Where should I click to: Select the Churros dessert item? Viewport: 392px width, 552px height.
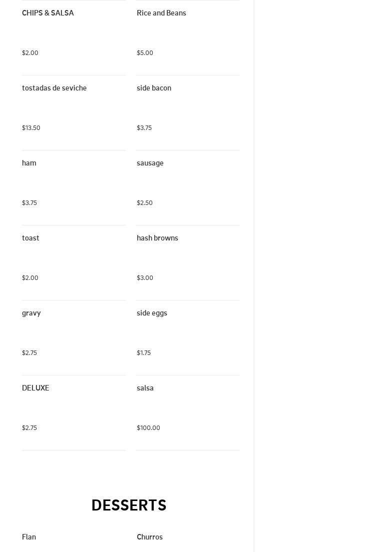click(x=150, y=537)
